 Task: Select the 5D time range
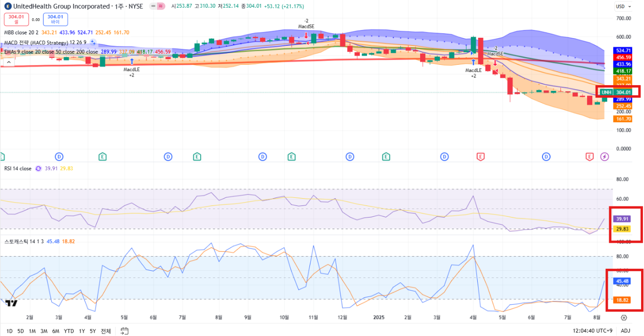(x=21, y=331)
